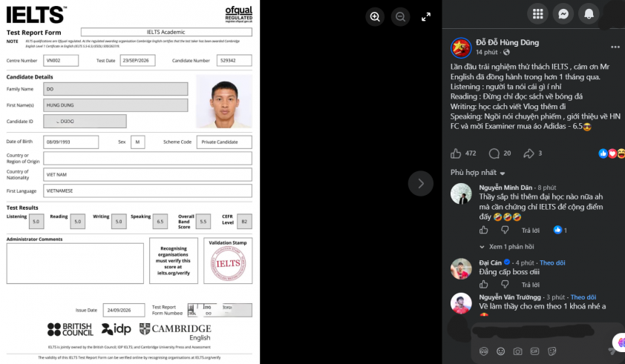Follow Đại Cán via Theo dõi
Screen dimensions: 625x364
(x=552, y=263)
